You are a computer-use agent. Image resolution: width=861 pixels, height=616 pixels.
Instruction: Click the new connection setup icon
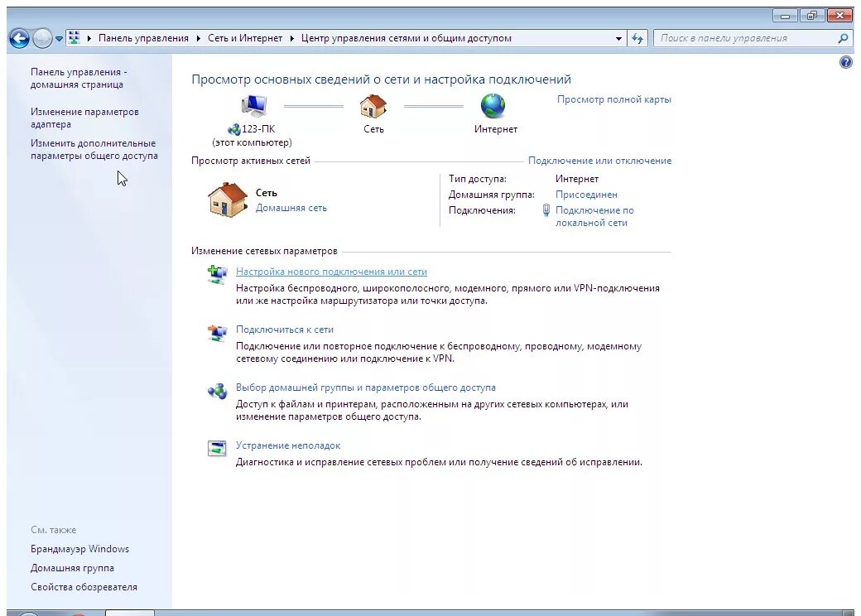click(218, 274)
